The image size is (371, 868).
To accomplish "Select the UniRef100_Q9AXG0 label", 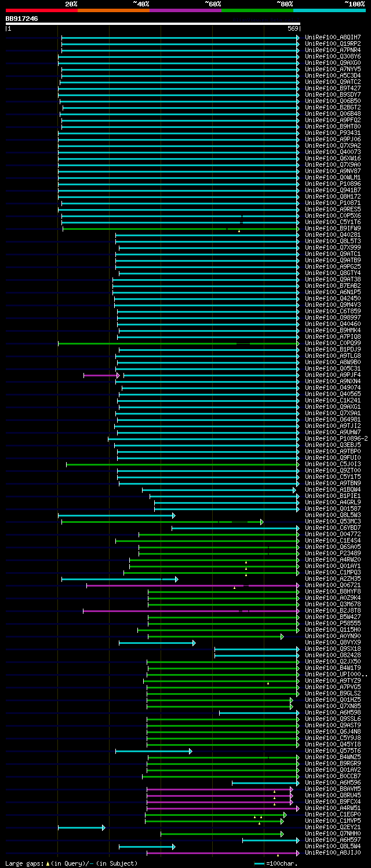I will pyautogui.click(x=333, y=63).
